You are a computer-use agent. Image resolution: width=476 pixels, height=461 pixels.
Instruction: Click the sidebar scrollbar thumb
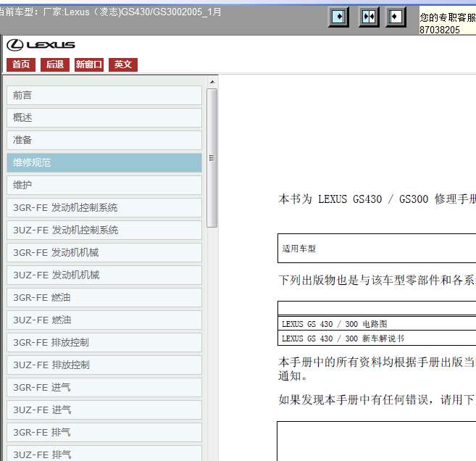tap(212, 158)
